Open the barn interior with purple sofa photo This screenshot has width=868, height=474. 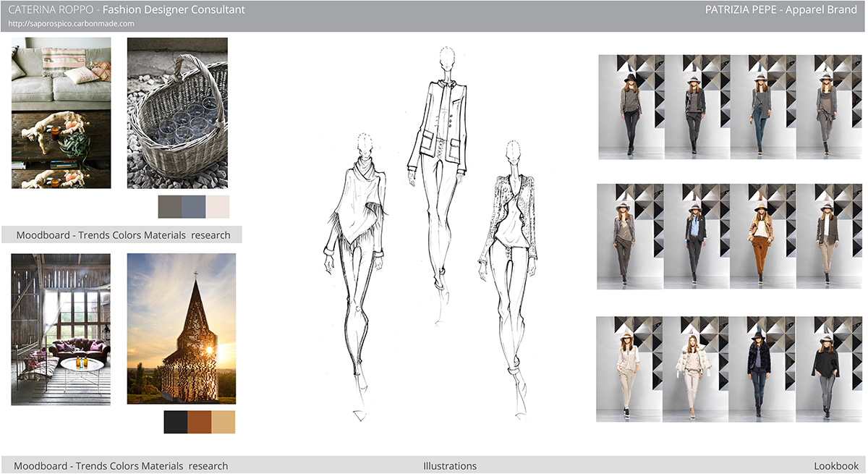pyautogui.click(x=61, y=329)
